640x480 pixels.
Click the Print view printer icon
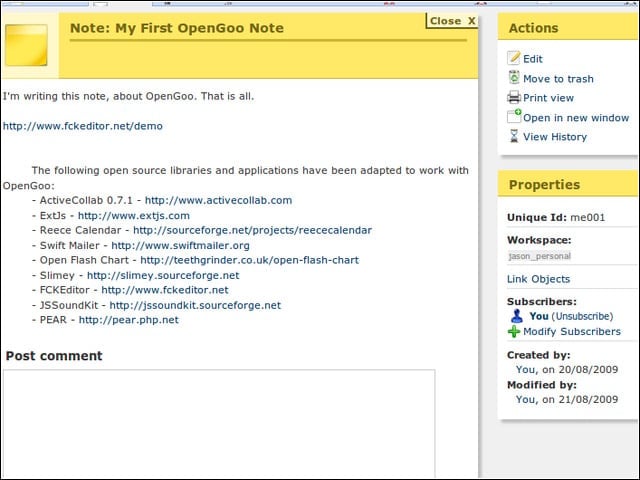coord(514,98)
